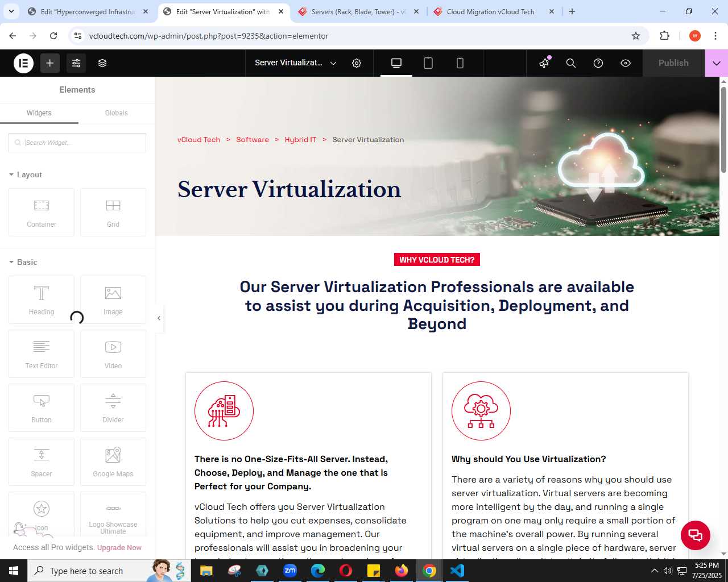The height and width of the screenshot is (582, 728).
Task: Select the Logo Showcase Ultimate widget
Action: (113, 514)
